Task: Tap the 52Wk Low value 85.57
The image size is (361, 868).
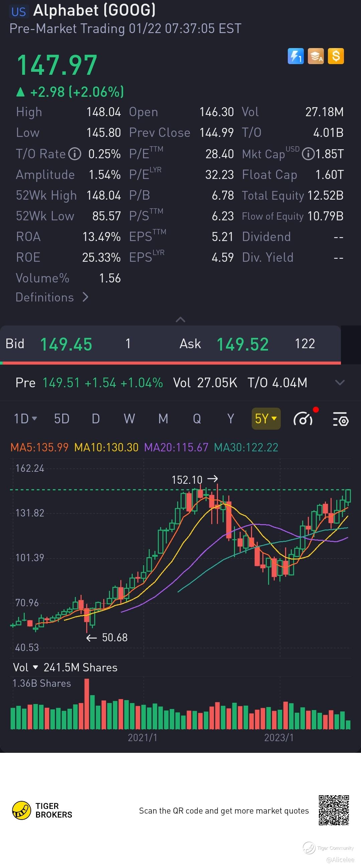Action: (107, 216)
